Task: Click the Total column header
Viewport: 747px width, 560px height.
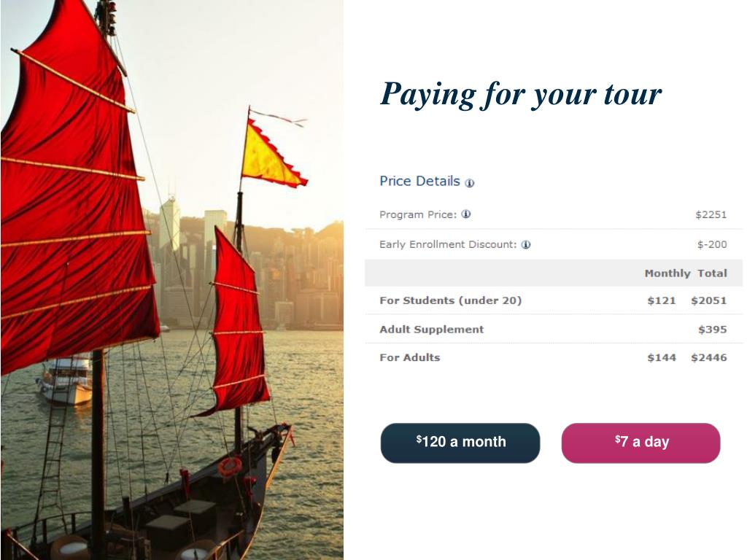Action: 712,273
